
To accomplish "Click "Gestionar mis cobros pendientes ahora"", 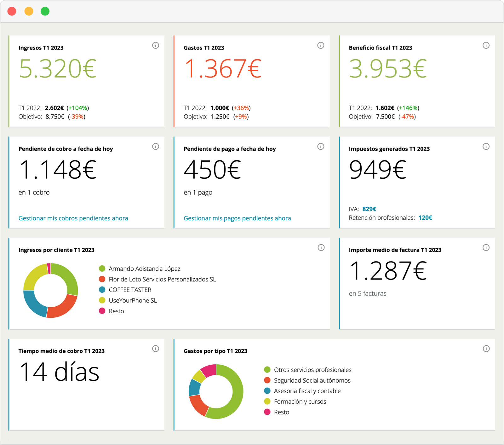I will click(x=73, y=218).
